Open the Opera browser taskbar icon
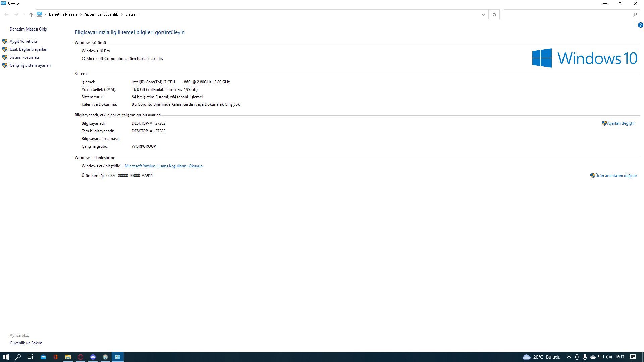 point(80,357)
